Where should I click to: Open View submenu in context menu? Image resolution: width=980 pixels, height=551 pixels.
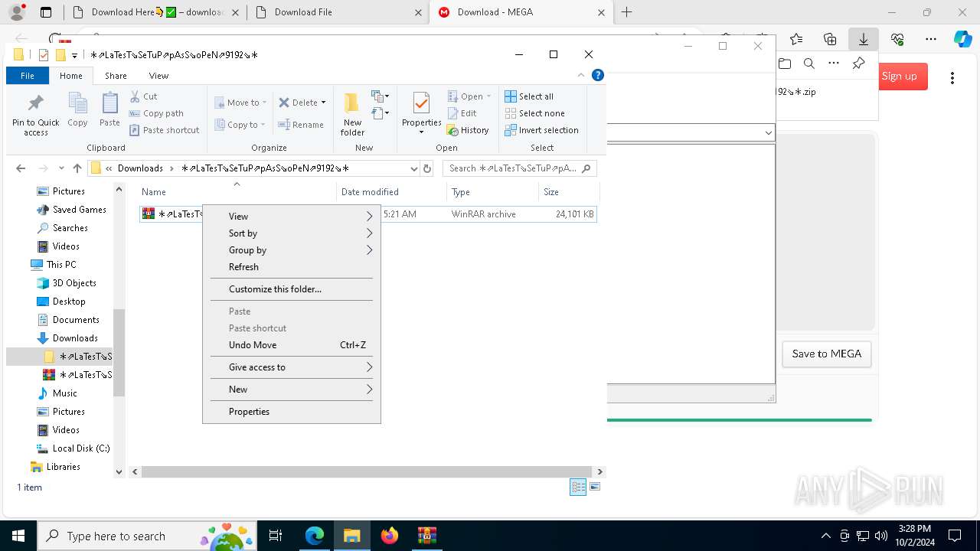[292, 217]
